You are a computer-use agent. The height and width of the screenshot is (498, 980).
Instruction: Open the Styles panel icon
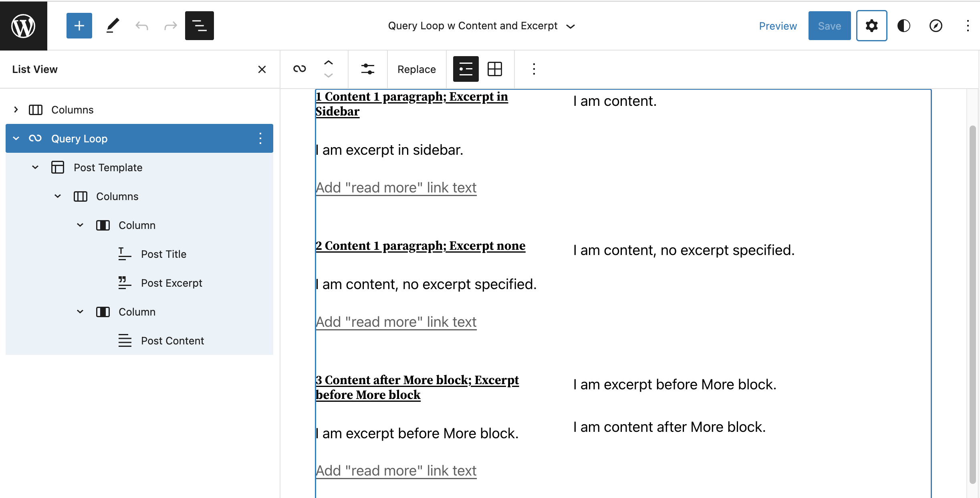tap(904, 25)
